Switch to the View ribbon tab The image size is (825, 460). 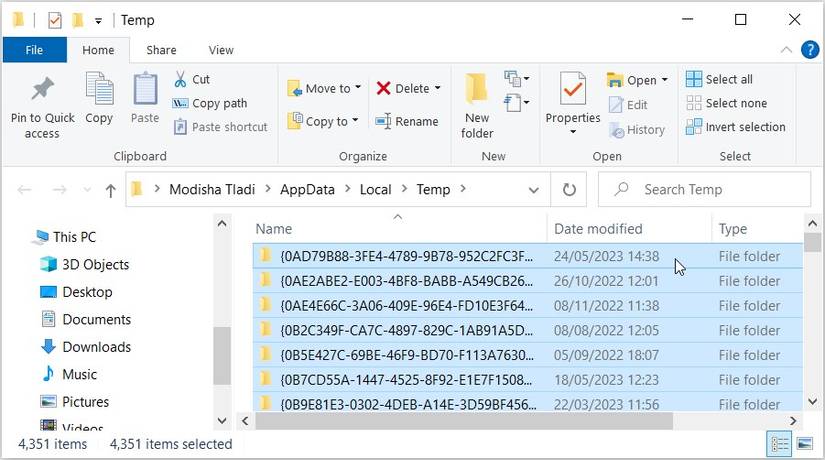click(221, 50)
